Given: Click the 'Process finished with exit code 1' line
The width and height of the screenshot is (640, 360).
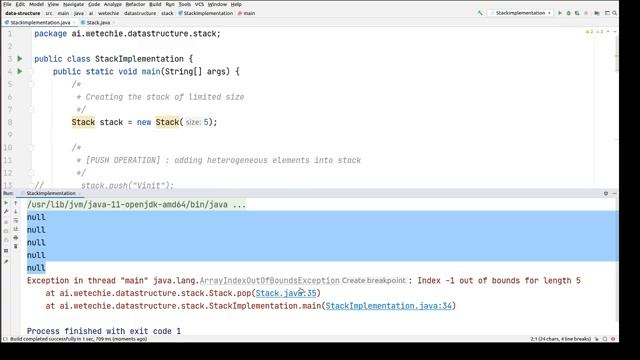Looking at the screenshot, I should [104, 331].
